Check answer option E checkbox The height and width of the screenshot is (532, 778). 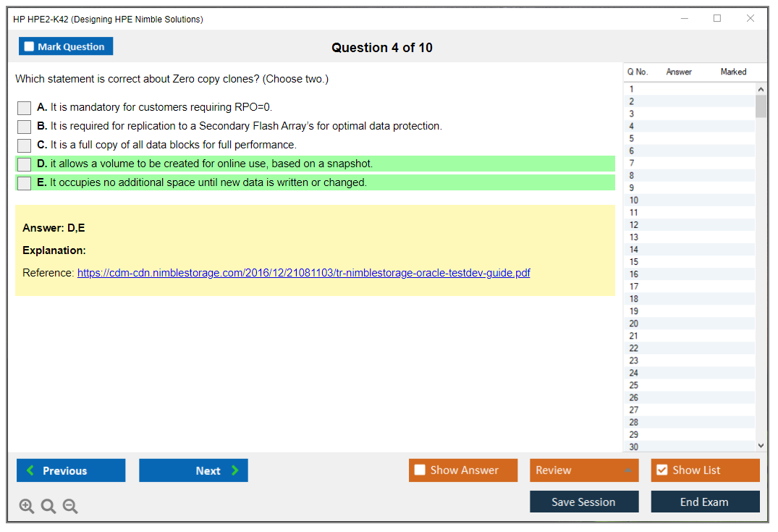(25, 183)
